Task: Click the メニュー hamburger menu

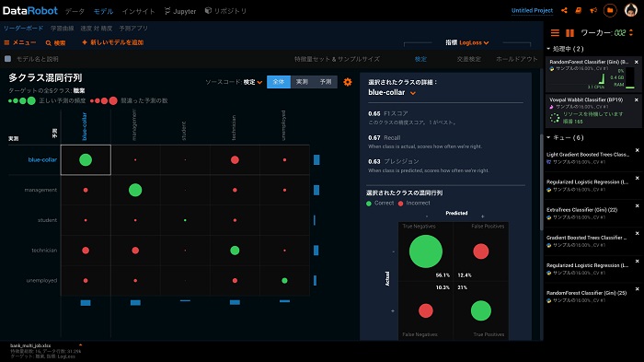Action: click(19, 42)
